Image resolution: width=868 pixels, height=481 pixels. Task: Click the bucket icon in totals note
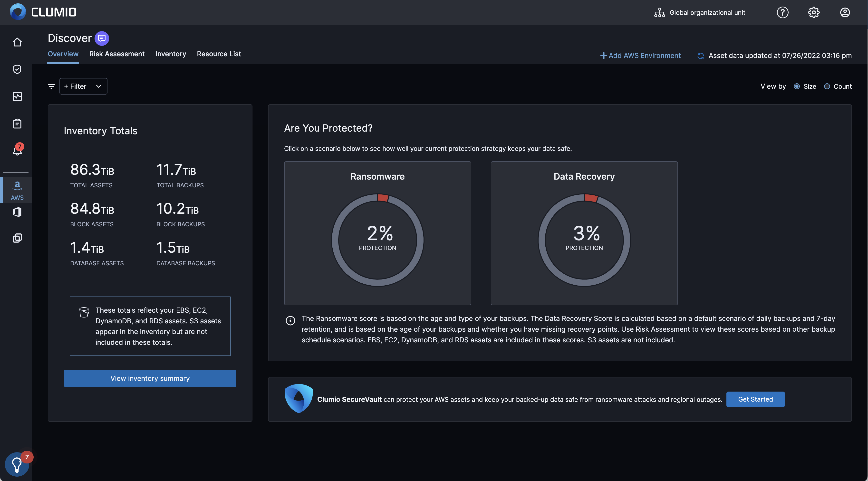84,312
